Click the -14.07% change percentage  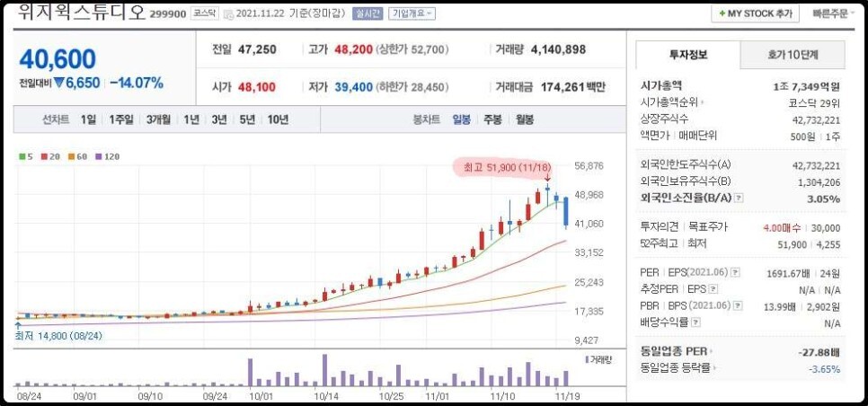pyautogui.click(x=137, y=83)
